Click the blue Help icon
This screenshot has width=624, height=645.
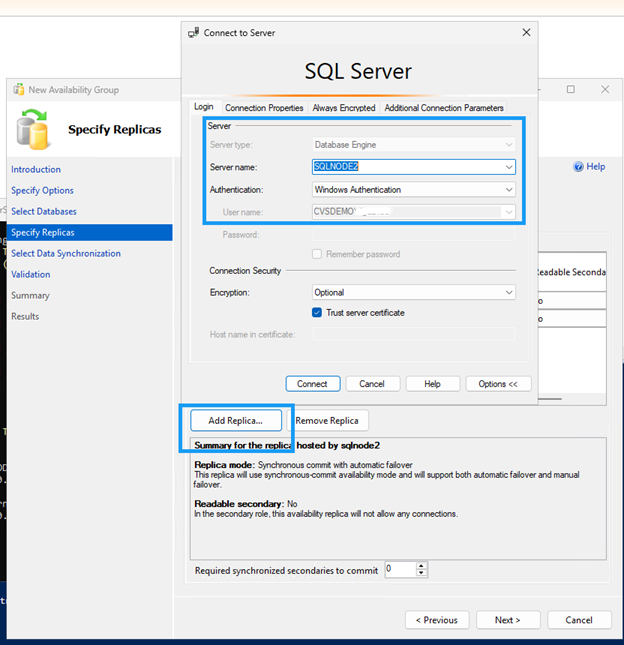[x=579, y=167]
